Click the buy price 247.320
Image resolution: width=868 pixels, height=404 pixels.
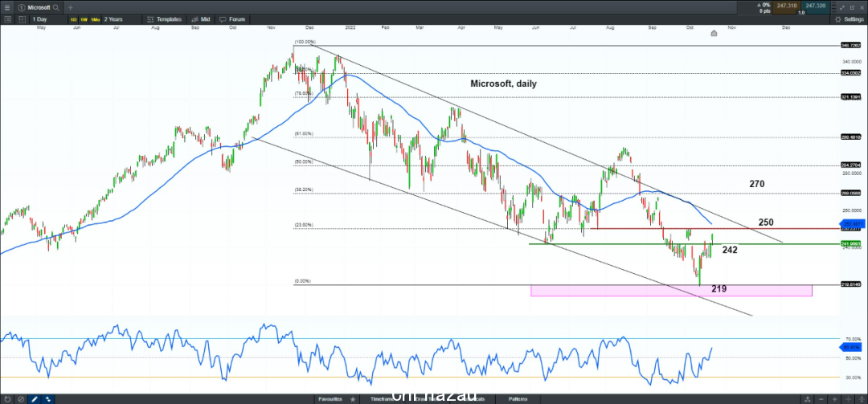(x=816, y=7)
